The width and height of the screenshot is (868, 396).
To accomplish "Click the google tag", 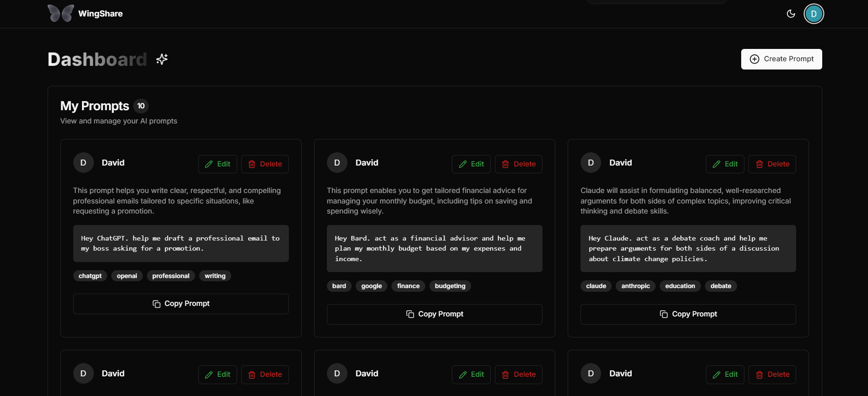I will tap(372, 286).
